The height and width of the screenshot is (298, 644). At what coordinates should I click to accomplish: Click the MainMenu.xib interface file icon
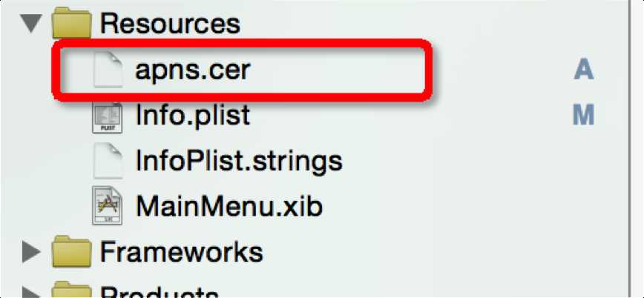108,205
